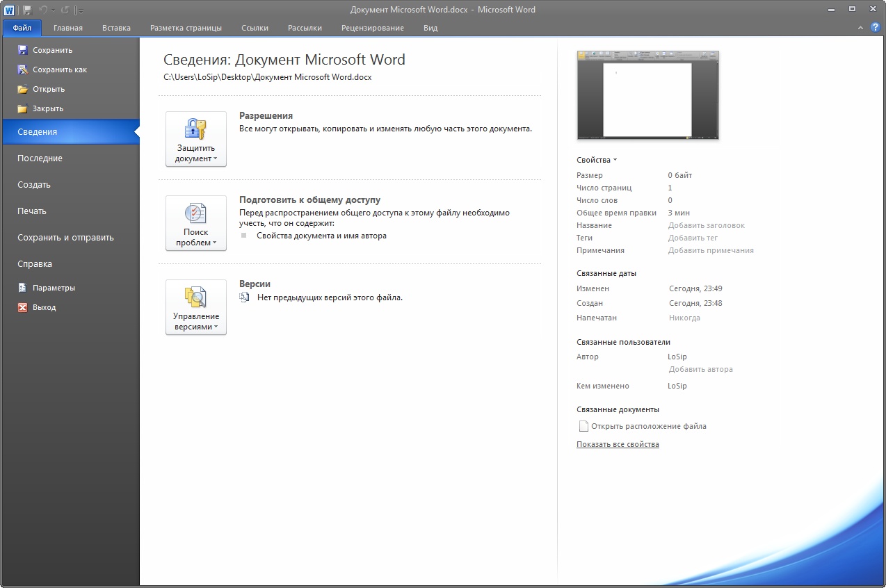Click the Сегодня, 23:49 modified date
886x588 pixels.
click(x=695, y=288)
